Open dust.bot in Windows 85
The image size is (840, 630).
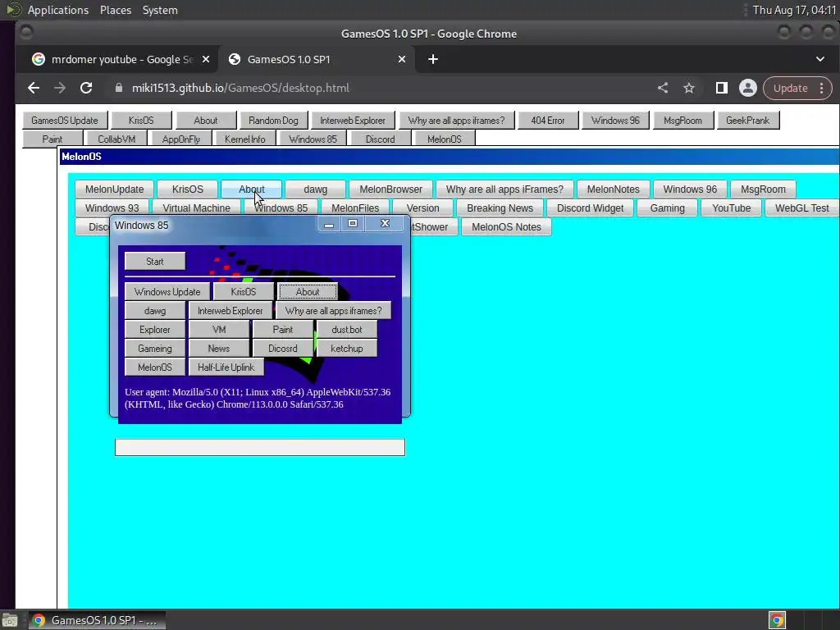(347, 330)
